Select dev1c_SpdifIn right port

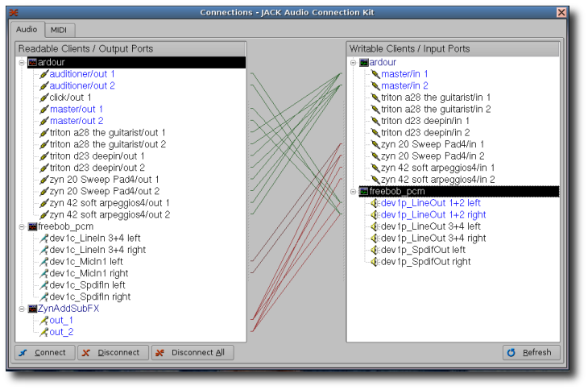pos(89,297)
